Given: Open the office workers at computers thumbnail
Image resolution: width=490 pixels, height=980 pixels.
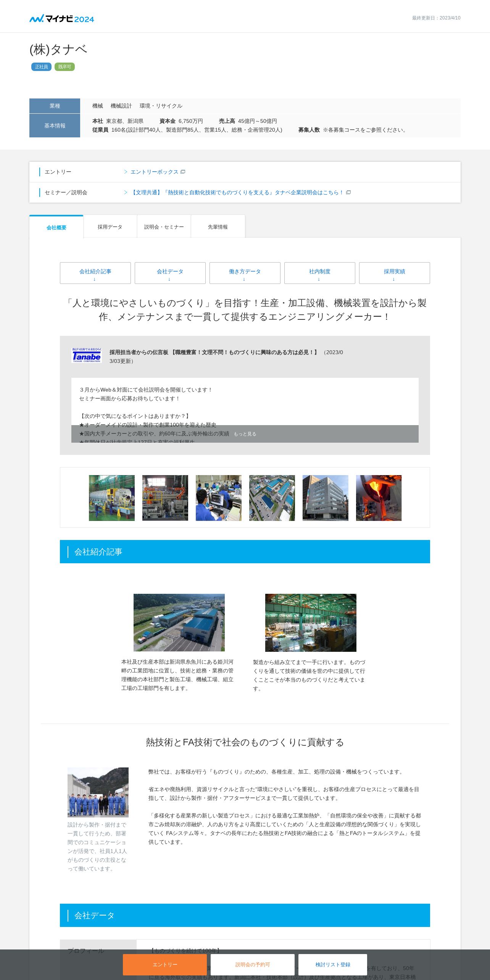Looking at the screenshot, I should point(219,498).
